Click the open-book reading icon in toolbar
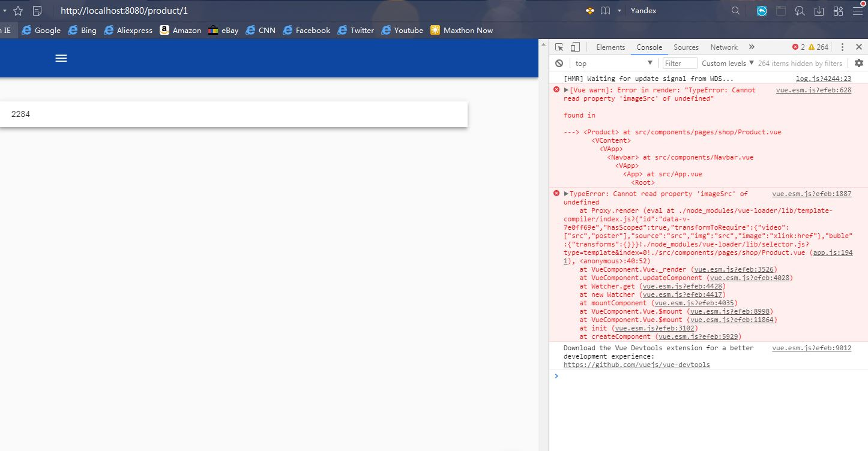 (x=606, y=11)
